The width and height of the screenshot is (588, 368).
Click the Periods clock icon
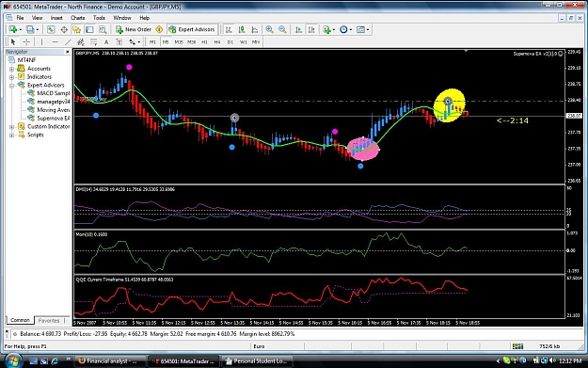click(x=343, y=29)
